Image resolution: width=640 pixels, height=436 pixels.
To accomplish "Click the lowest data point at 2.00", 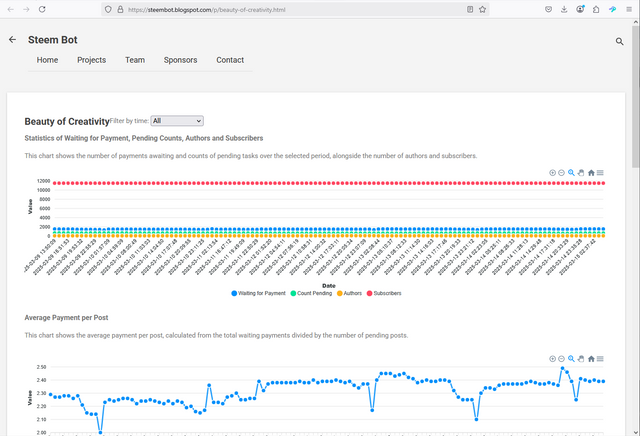I will 100,432.
